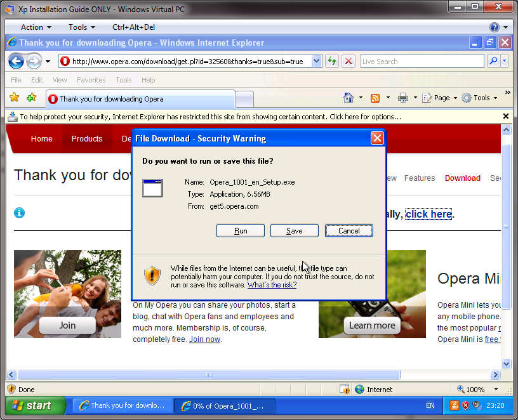Screen dimensions: 518x420
Task: Click the red Download sub-navigation link
Action: coord(463,178)
